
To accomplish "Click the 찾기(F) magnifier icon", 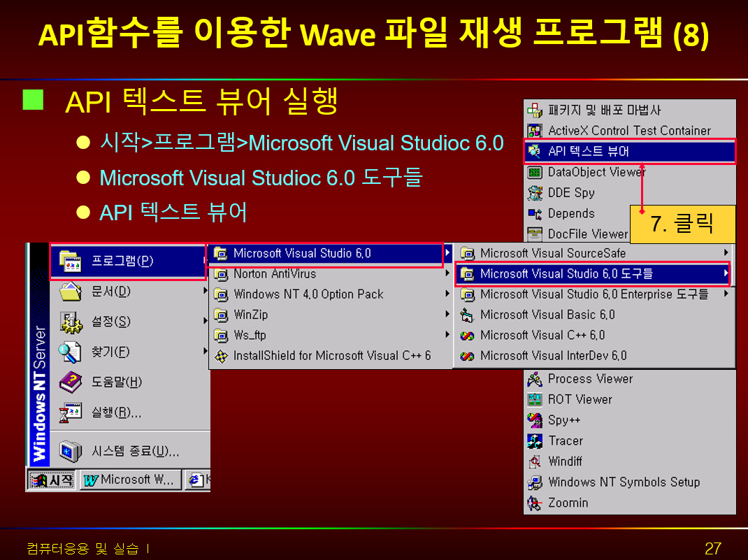I will [x=71, y=352].
